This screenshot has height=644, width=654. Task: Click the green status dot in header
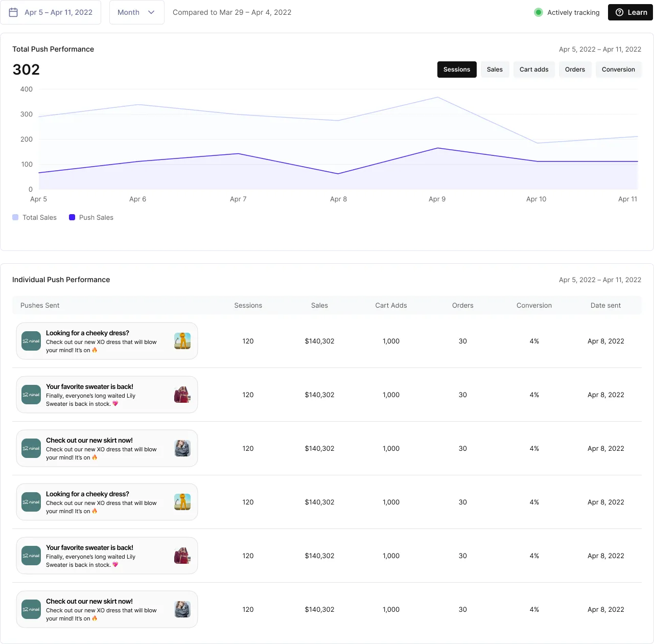[x=539, y=12]
